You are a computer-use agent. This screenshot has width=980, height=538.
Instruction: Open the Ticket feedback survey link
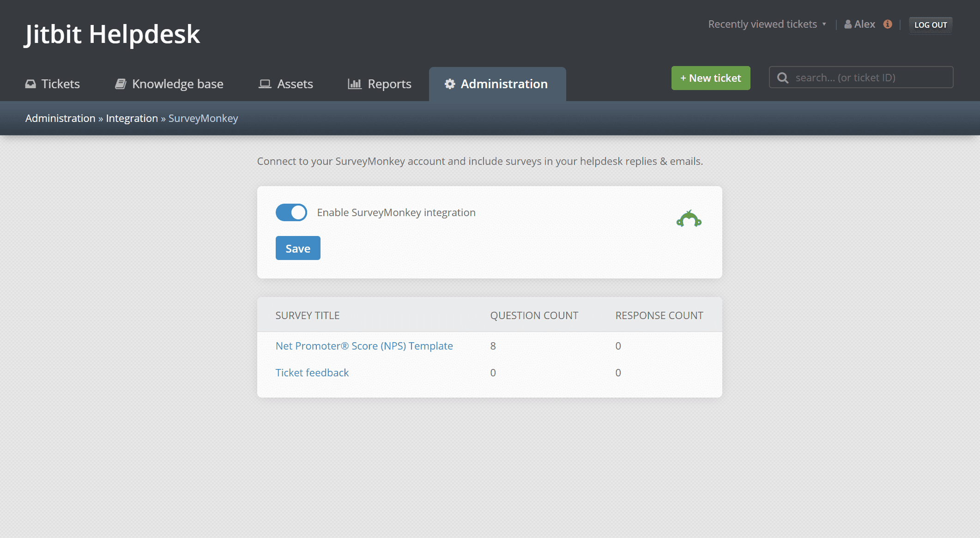(x=312, y=373)
